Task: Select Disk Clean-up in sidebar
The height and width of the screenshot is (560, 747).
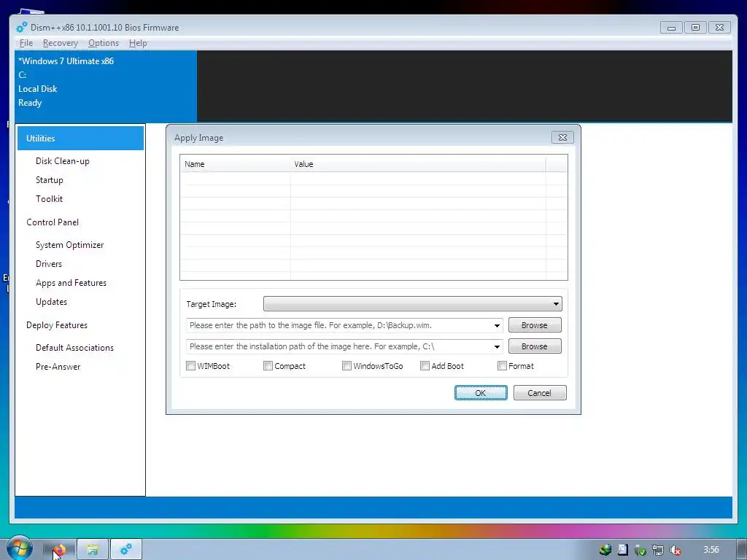Action: (63, 161)
